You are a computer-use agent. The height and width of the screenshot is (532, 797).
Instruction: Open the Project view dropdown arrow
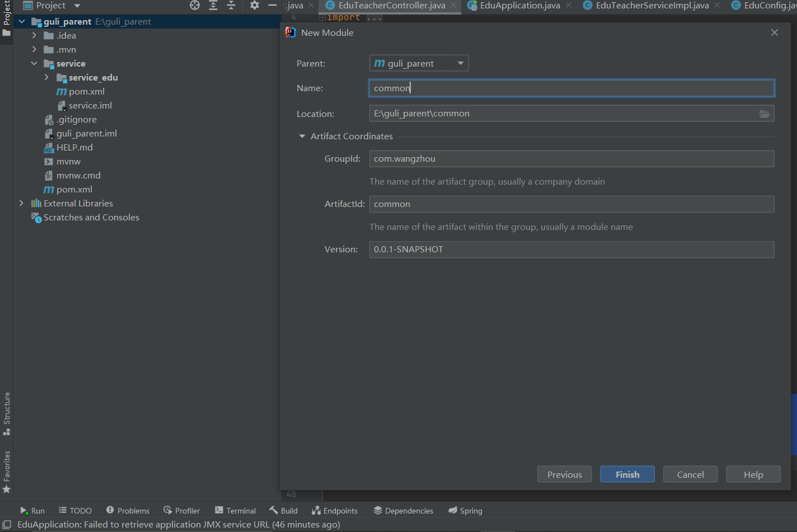[x=77, y=6]
